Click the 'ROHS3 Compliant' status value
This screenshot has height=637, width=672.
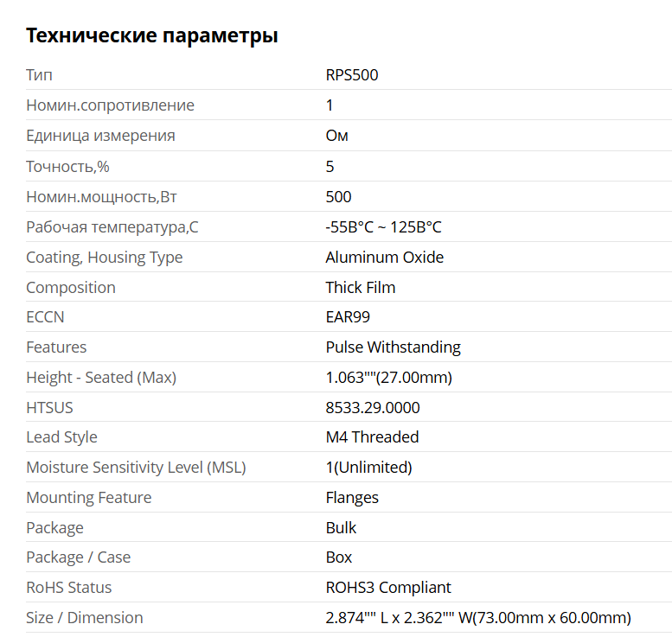388,588
